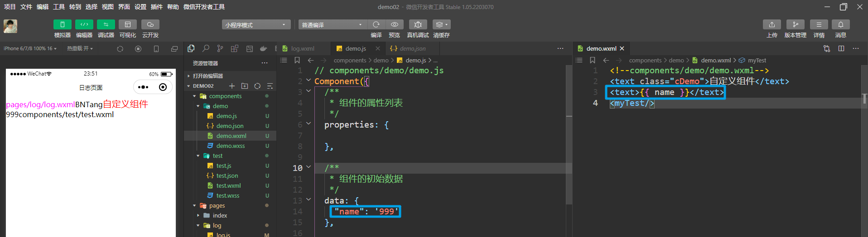Close the demo.js tab

coord(378,48)
